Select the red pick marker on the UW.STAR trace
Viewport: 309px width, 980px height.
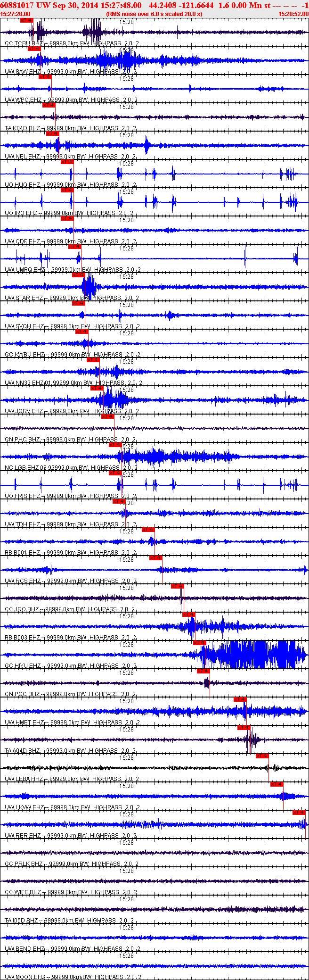[x=78, y=275]
